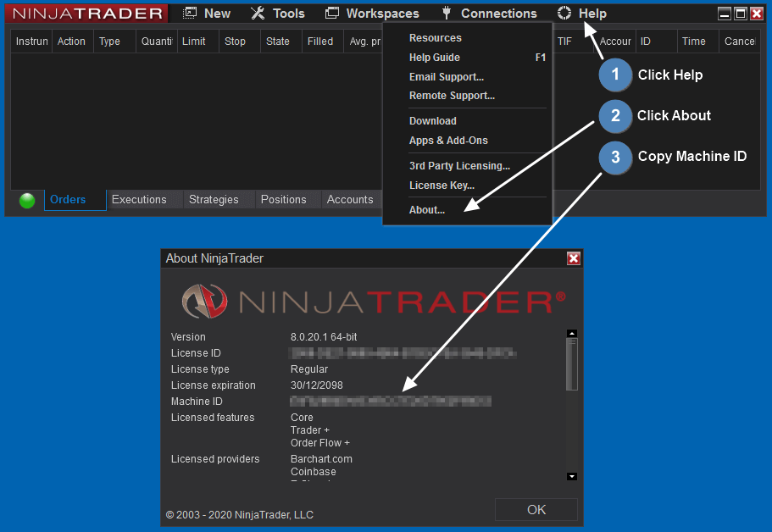
Task: Click the Connections plug icon
Action: 447,14
